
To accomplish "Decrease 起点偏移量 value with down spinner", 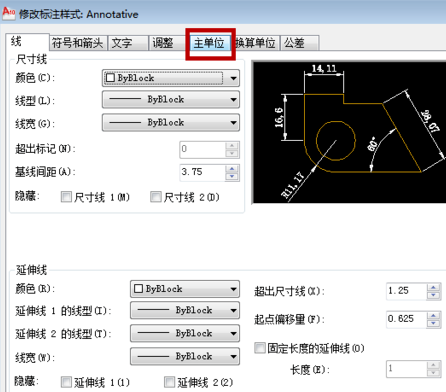I will [433, 323].
